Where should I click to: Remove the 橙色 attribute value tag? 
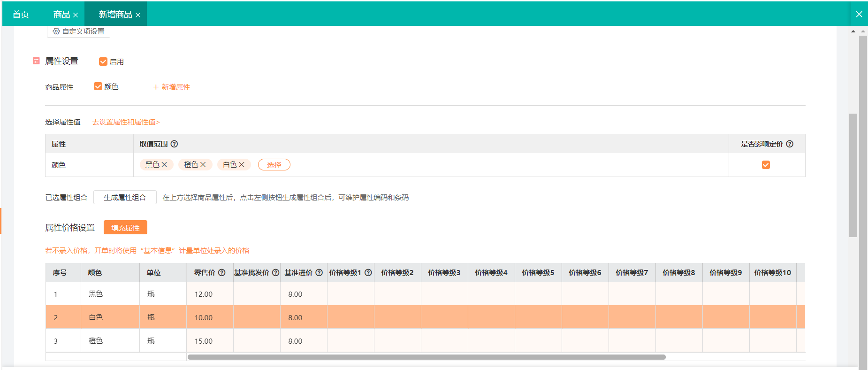(x=203, y=165)
